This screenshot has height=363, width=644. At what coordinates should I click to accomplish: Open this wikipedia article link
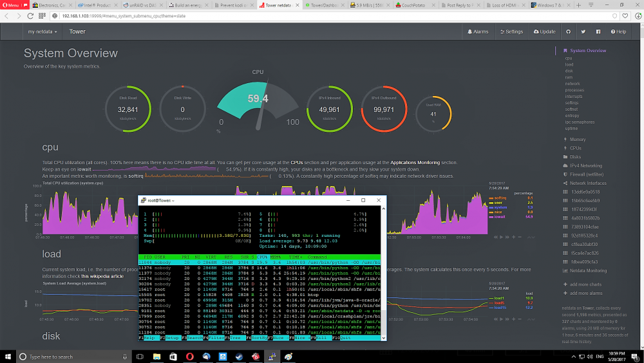(x=102, y=276)
